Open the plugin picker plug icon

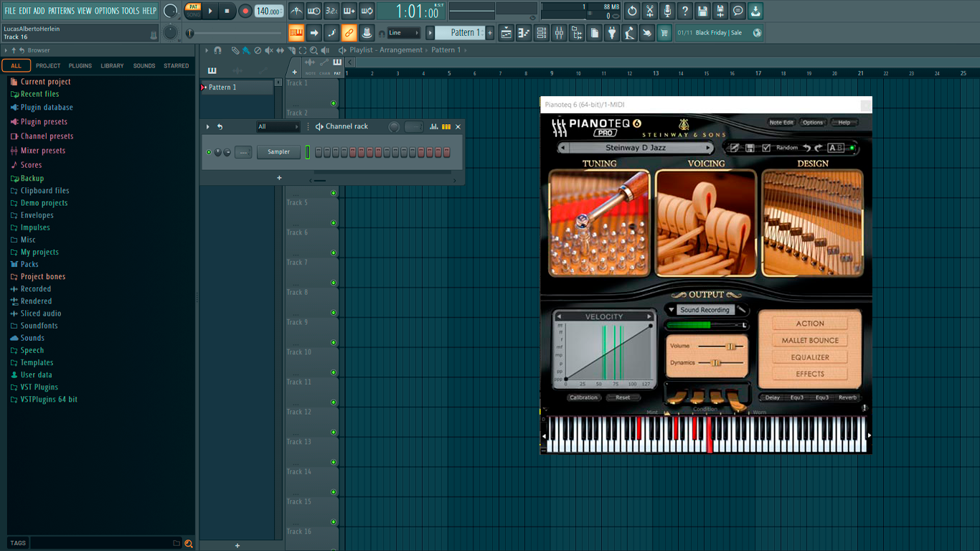(x=612, y=32)
